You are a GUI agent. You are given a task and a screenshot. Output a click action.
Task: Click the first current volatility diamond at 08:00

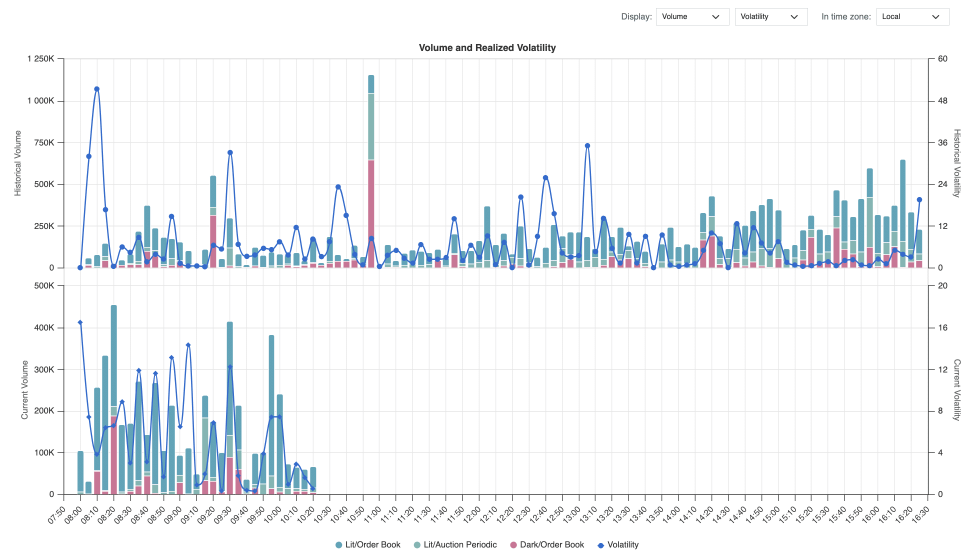tap(80, 322)
